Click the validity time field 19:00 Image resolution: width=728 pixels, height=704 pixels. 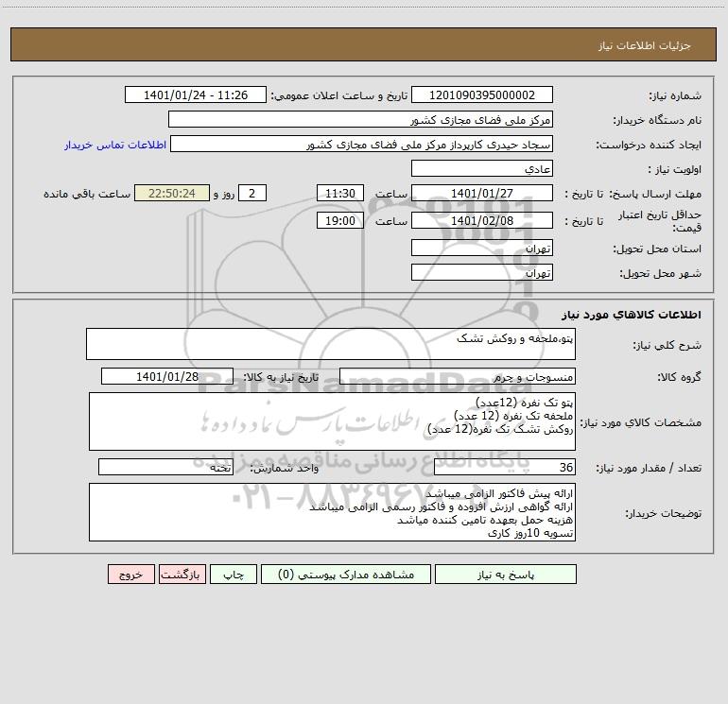(339, 220)
